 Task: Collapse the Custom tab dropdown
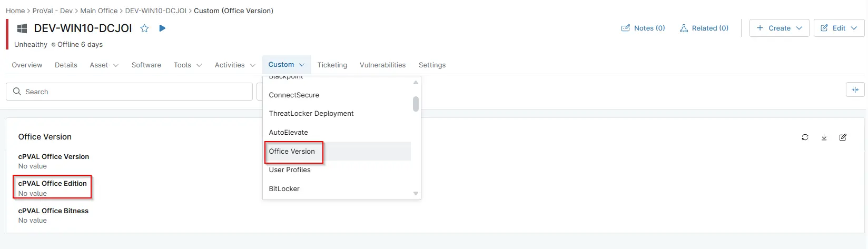point(287,65)
